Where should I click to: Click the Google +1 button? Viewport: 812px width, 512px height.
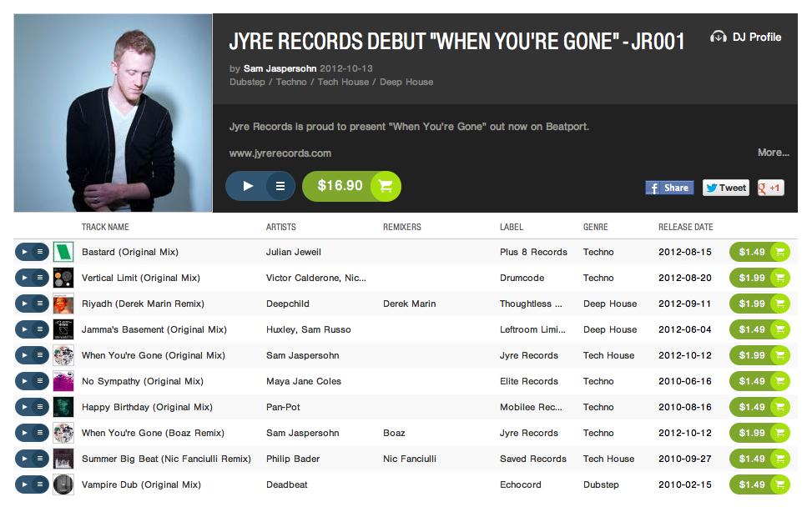[770, 188]
